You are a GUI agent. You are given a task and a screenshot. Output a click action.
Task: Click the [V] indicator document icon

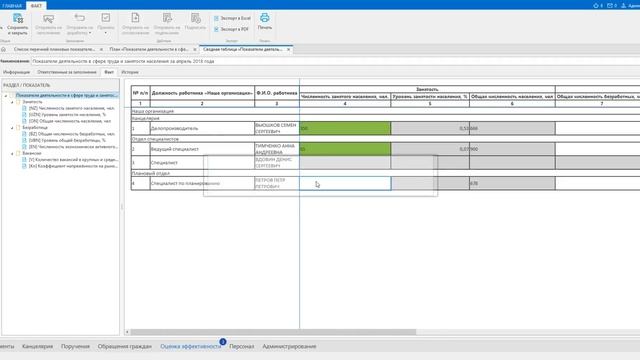pyautogui.click(x=24, y=160)
